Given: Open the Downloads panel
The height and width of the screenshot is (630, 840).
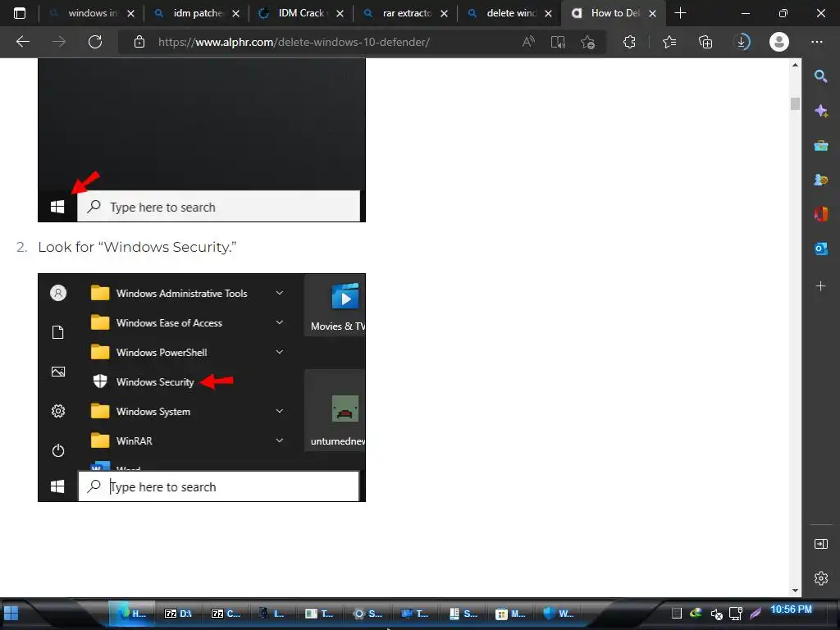Looking at the screenshot, I should pos(742,42).
